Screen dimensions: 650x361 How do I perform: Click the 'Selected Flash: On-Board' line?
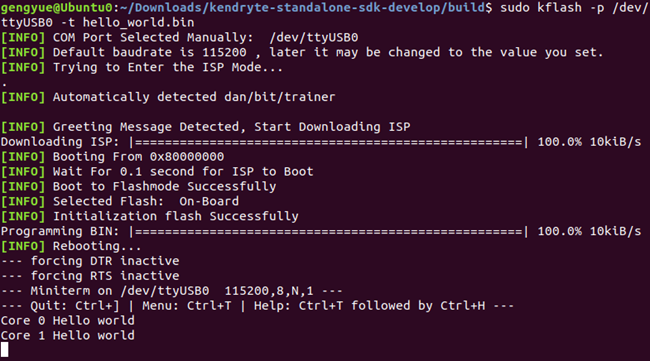click(120, 201)
